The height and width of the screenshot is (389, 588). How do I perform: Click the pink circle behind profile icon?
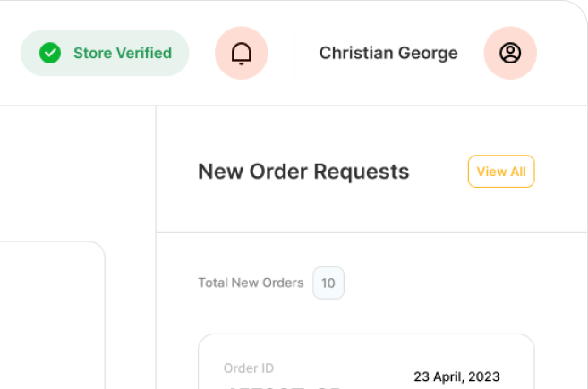(x=510, y=53)
